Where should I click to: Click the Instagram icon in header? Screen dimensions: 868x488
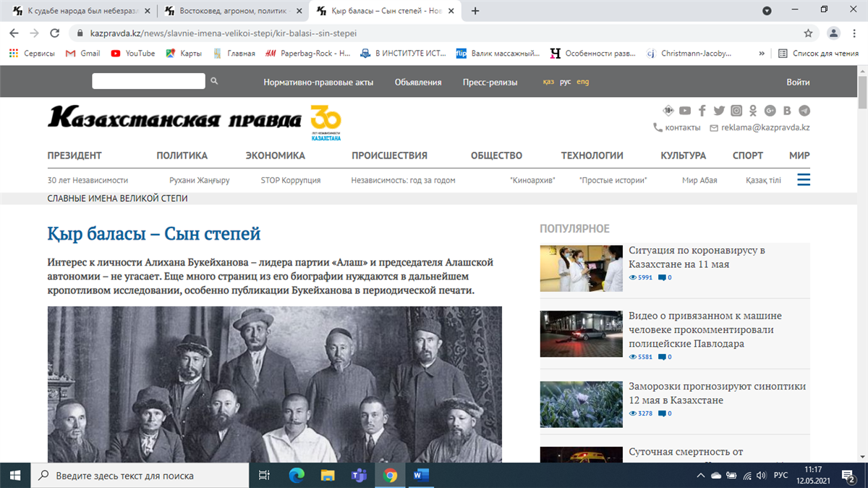coord(736,111)
